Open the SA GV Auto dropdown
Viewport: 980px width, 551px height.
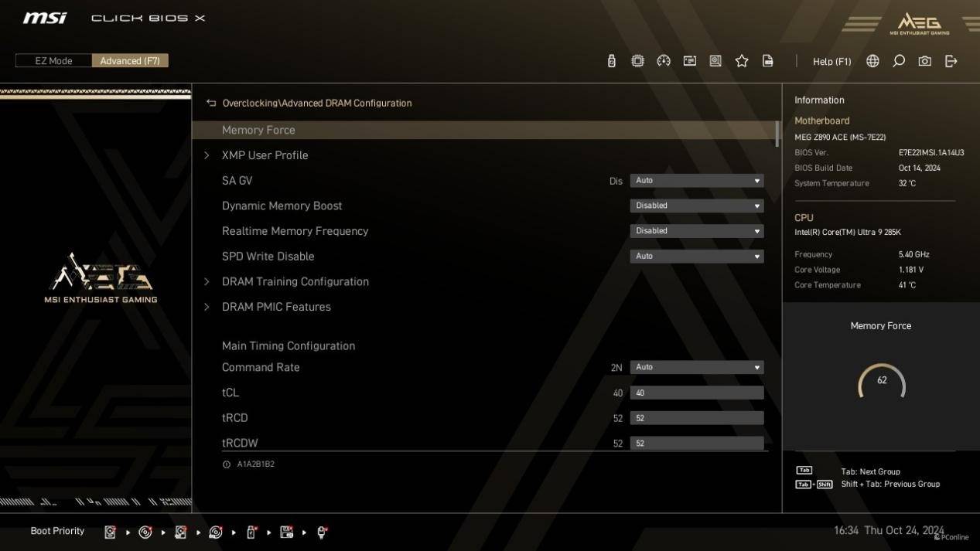pyautogui.click(x=696, y=181)
